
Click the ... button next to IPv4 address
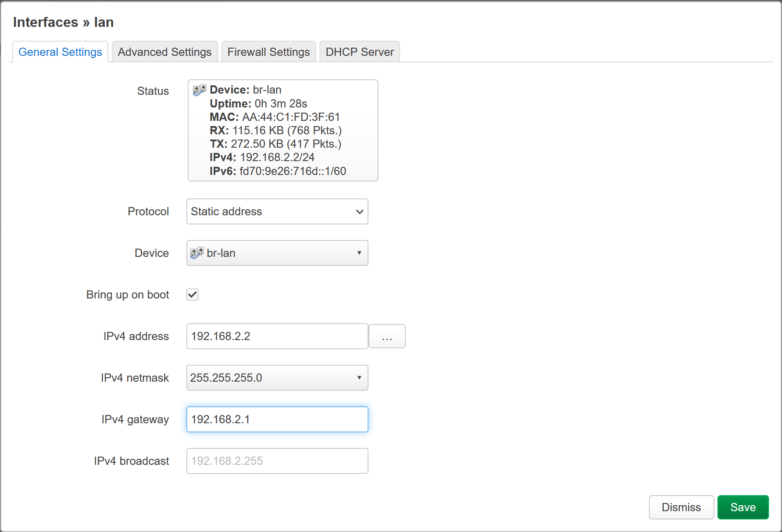pyautogui.click(x=387, y=336)
